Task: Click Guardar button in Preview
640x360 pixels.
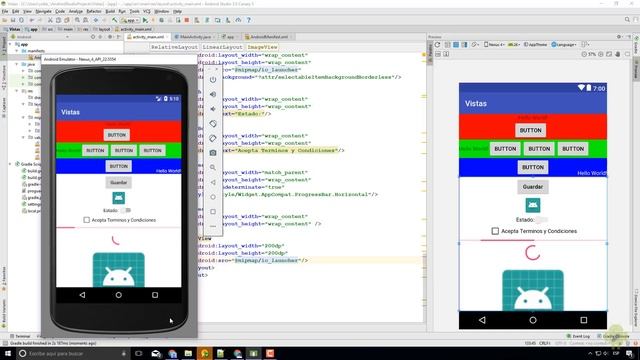Action: (533, 187)
